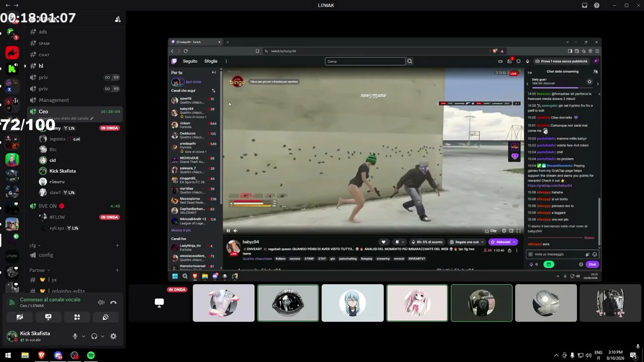Open the Discord inbox icon
The width and height of the screenshot is (644, 362).
pos(585,6)
